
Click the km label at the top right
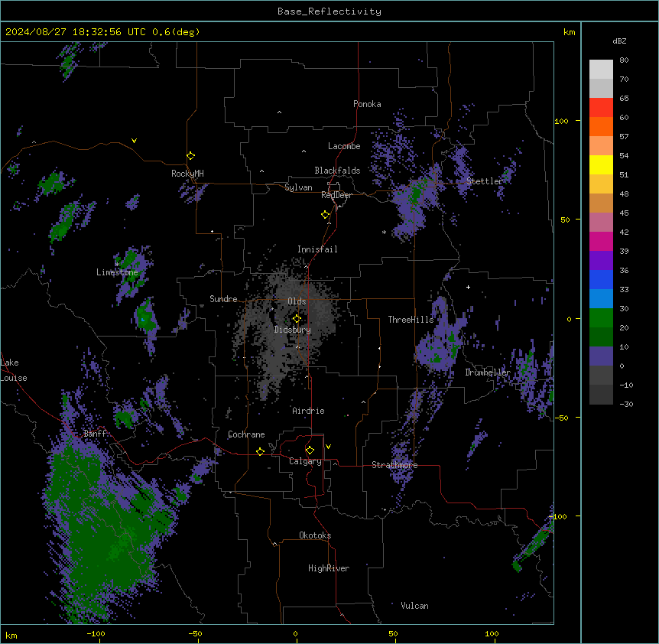570,32
